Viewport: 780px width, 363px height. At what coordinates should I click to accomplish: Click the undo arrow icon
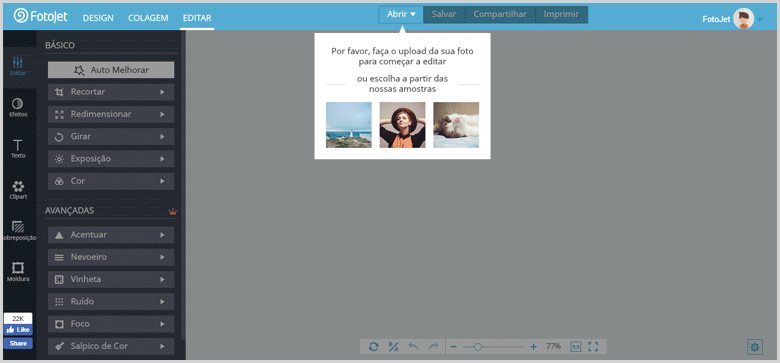click(413, 347)
